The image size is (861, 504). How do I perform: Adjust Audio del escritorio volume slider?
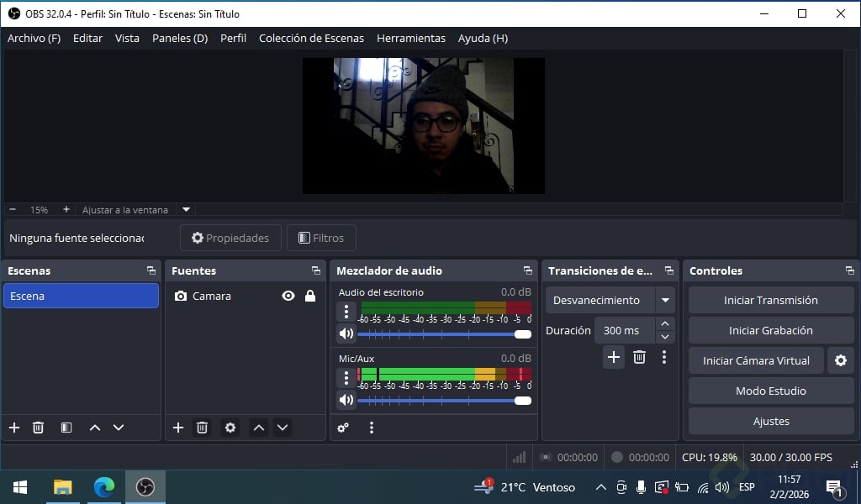click(x=444, y=334)
